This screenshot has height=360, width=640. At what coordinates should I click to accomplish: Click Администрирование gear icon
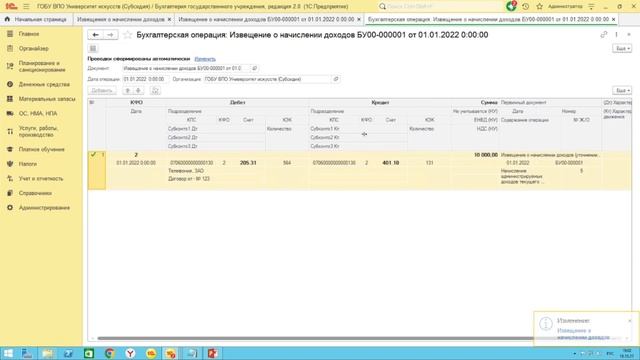pos(10,208)
